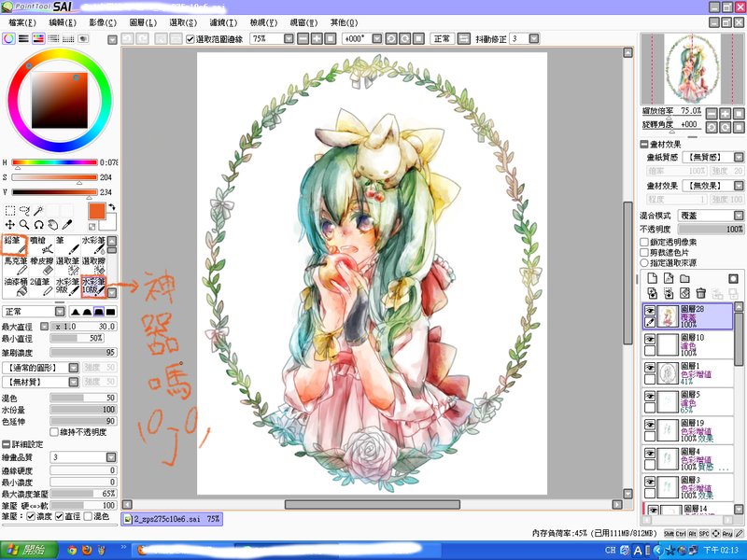
Task: Choose the 噴槍 airbrush tool
Action: coord(41,245)
